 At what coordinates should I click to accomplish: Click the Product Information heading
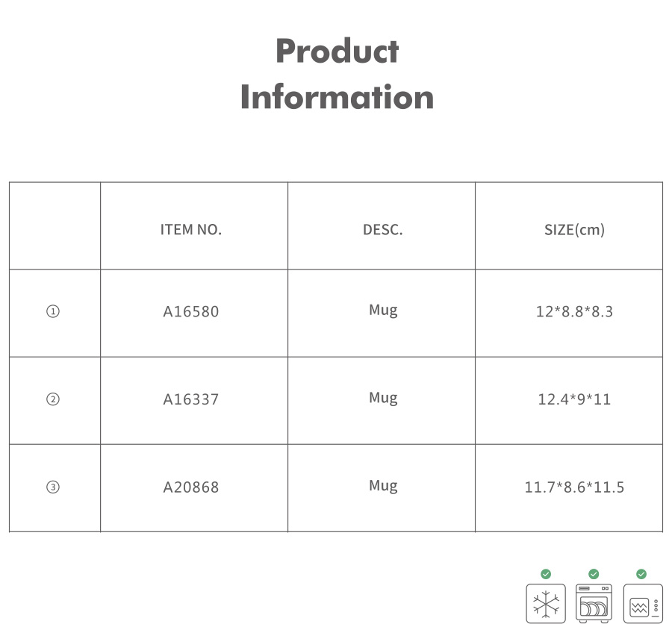point(337,74)
